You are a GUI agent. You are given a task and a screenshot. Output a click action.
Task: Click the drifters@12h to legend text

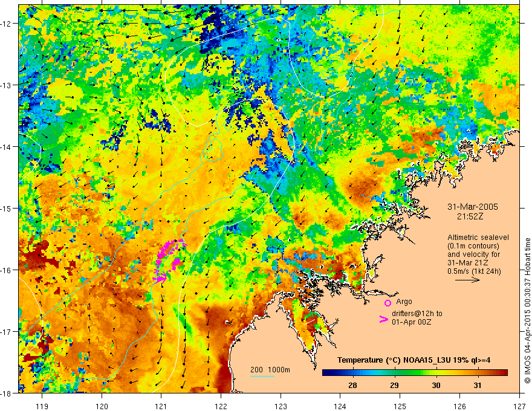[x=417, y=314]
